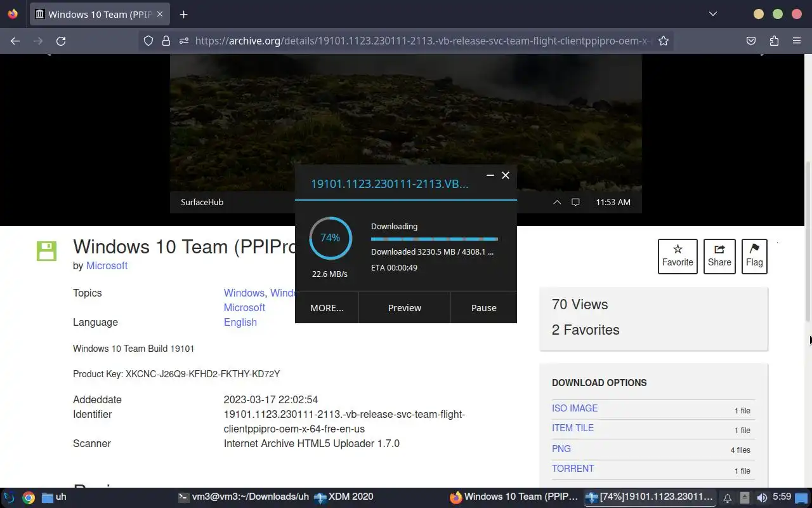Flag this archive item
The height and width of the screenshot is (508, 812).
(x=754, y=257)
